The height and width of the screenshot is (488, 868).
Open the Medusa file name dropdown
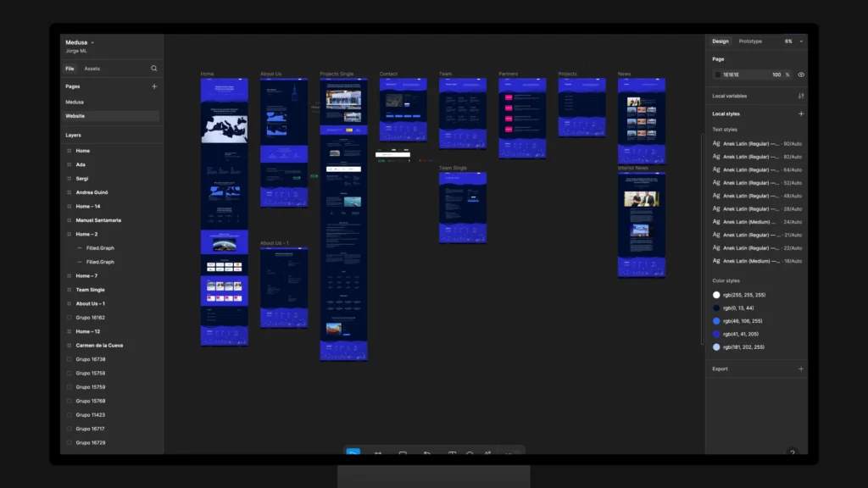click(x=92, y=42)
